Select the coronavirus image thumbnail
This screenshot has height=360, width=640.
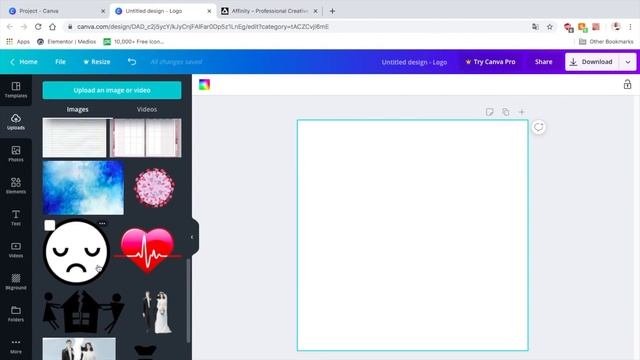(154, 188)
